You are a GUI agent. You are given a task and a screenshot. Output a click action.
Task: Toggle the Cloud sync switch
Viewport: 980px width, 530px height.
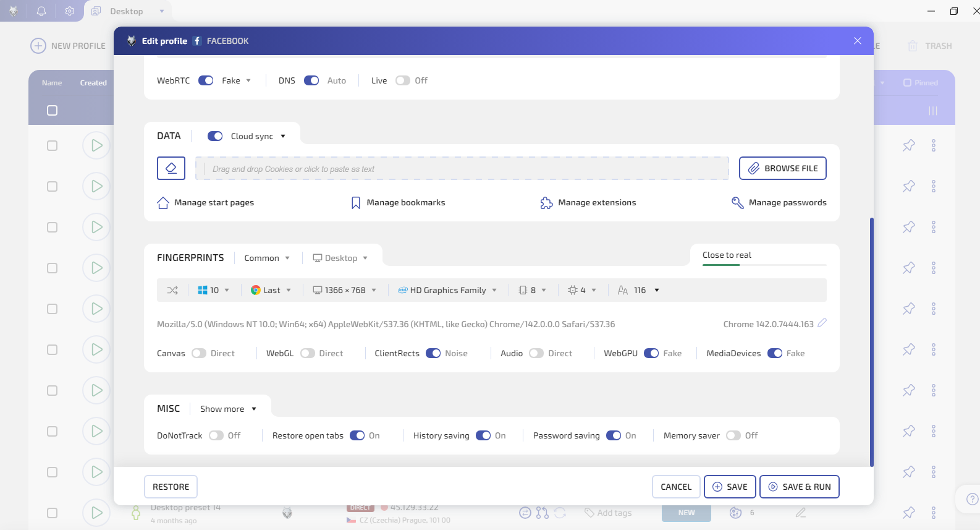coord(215,136)
